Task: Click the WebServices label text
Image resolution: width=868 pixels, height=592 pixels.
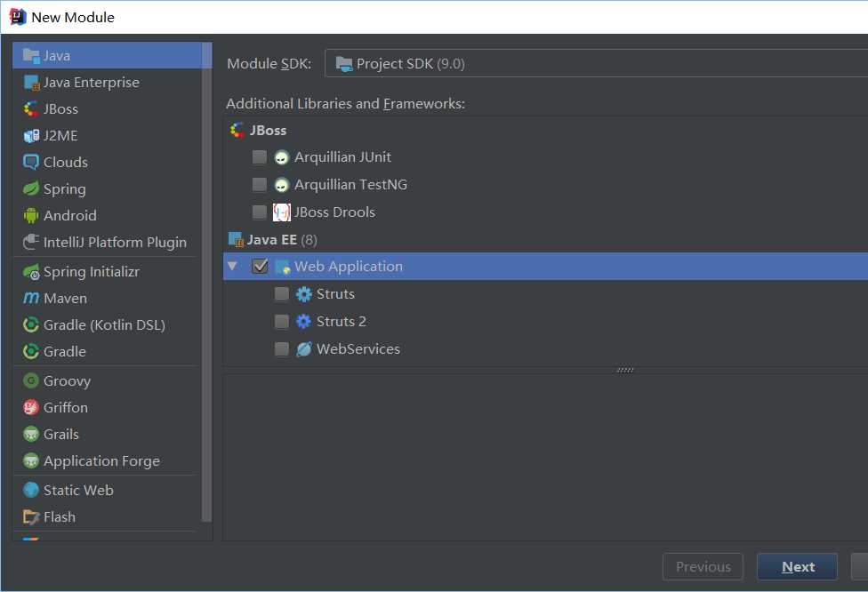Action: [358, 349]
